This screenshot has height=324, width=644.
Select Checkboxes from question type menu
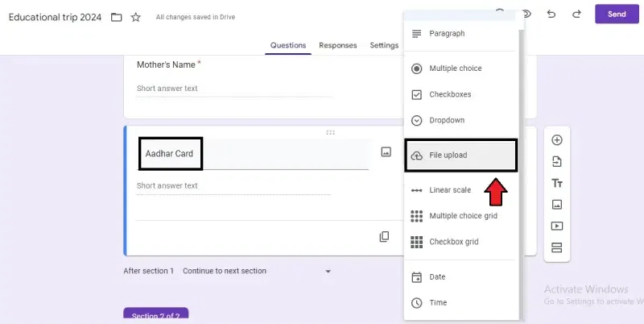[x=450, y=94]
